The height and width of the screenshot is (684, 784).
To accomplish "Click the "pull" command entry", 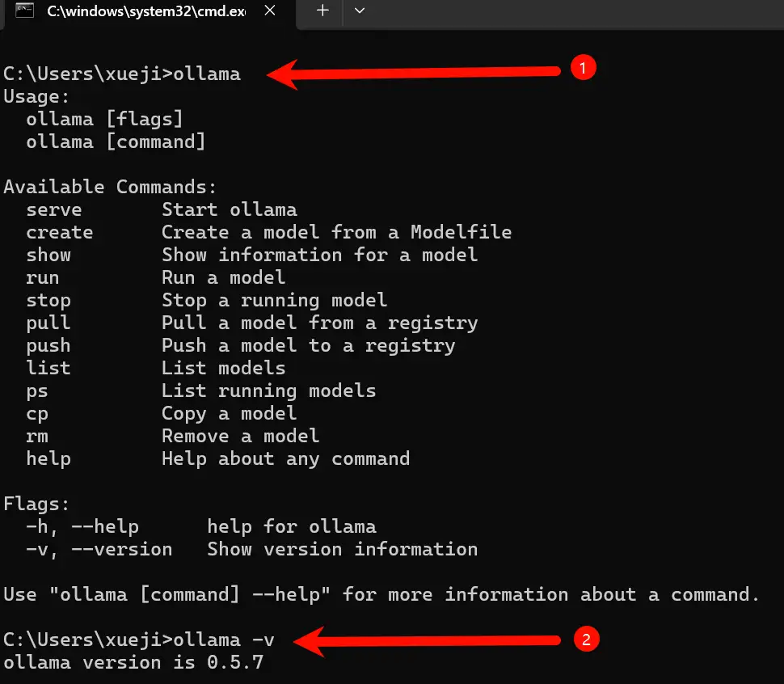I will point(48,323).
